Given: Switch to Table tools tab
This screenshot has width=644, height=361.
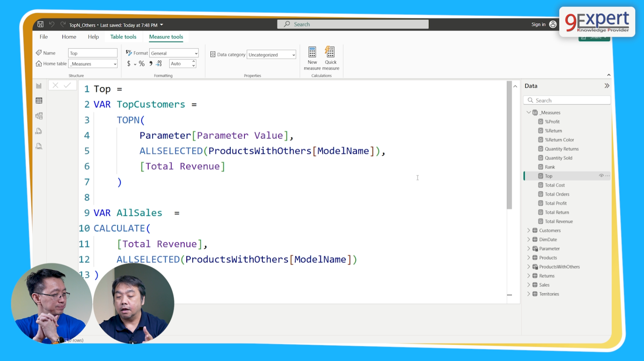Looking at the screenshot, I should [x=123, y=37].
